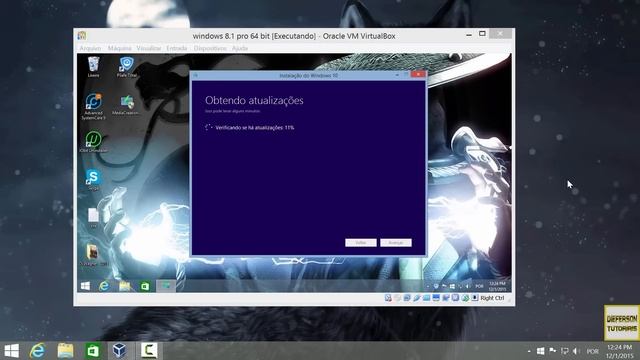
Task: Open the Visualizar menu in VirtualBox
Action: click(149, 48)
